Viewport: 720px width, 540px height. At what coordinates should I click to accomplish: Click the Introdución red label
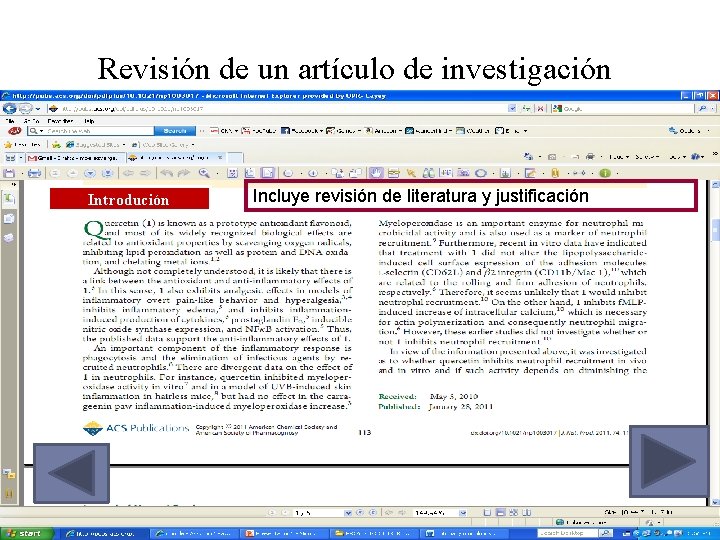point(129,199)
